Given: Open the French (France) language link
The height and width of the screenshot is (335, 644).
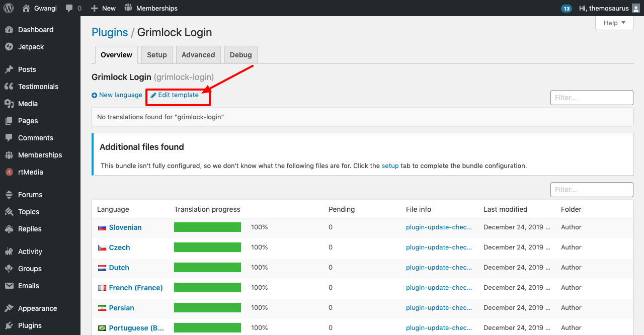Looking at the screenshot, I should coord(136,288).
